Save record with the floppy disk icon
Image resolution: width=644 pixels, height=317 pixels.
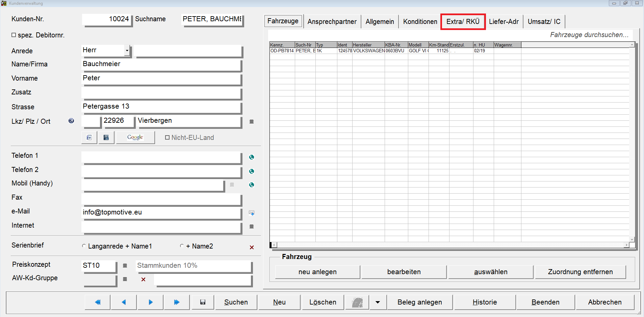pos(203,302)
